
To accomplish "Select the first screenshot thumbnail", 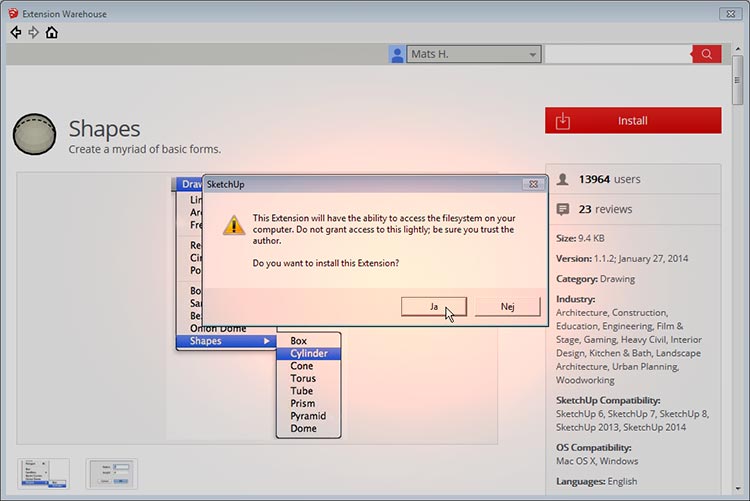I will coord(44,474).
